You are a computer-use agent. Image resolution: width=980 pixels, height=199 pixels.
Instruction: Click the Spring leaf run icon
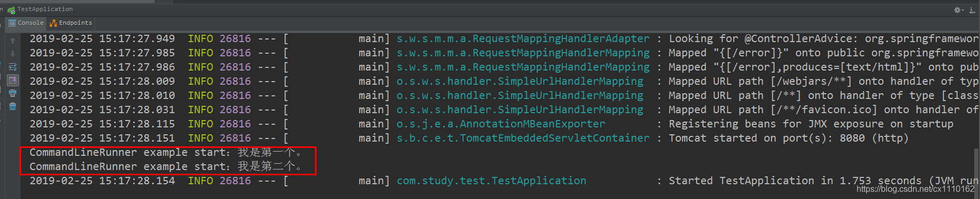(11, 9)
